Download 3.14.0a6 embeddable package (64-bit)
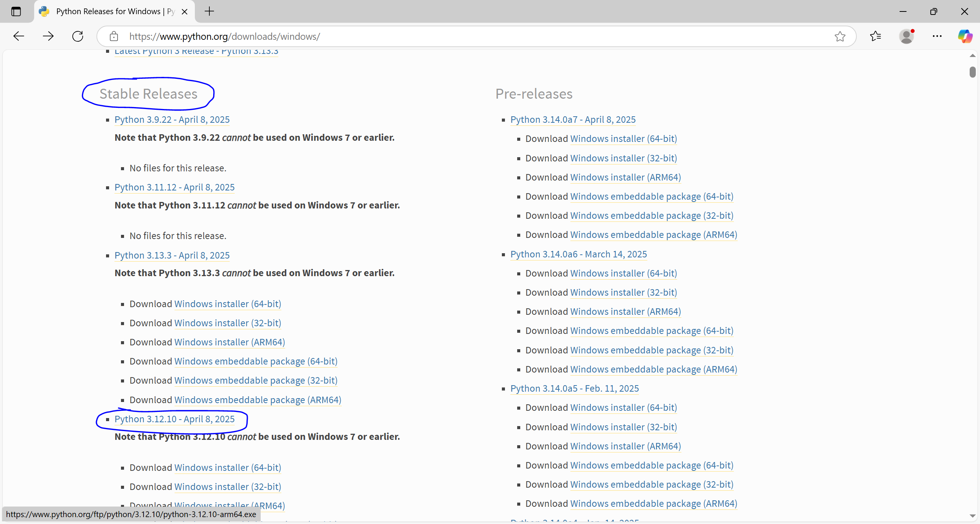 pos(652,331)
